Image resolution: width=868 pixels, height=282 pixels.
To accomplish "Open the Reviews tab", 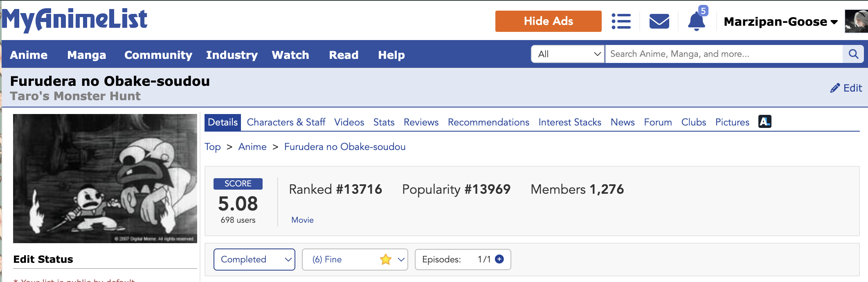I will 421,122.
